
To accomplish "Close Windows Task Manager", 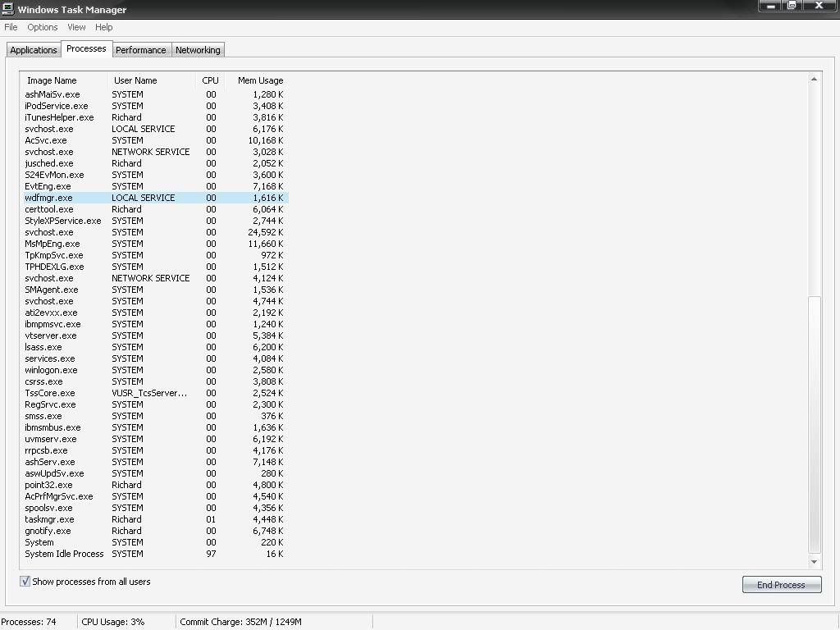I will pyautogui.click(x=818, y=6).
